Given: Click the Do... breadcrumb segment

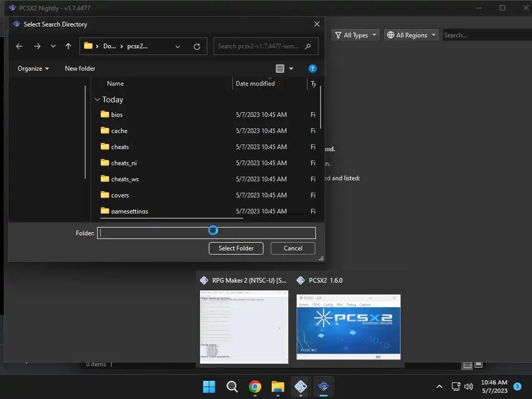Looking at the screenshot, I should tap(109, 46).
